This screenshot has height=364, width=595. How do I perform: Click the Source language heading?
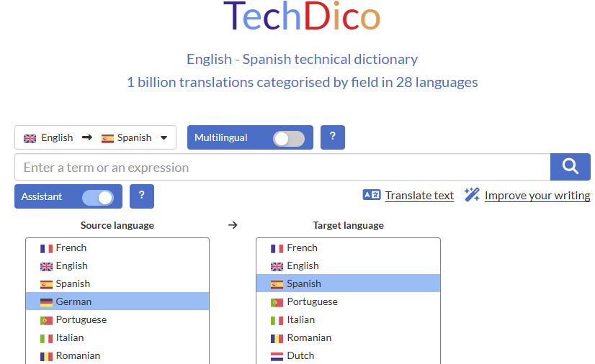(x=117, y=225)
